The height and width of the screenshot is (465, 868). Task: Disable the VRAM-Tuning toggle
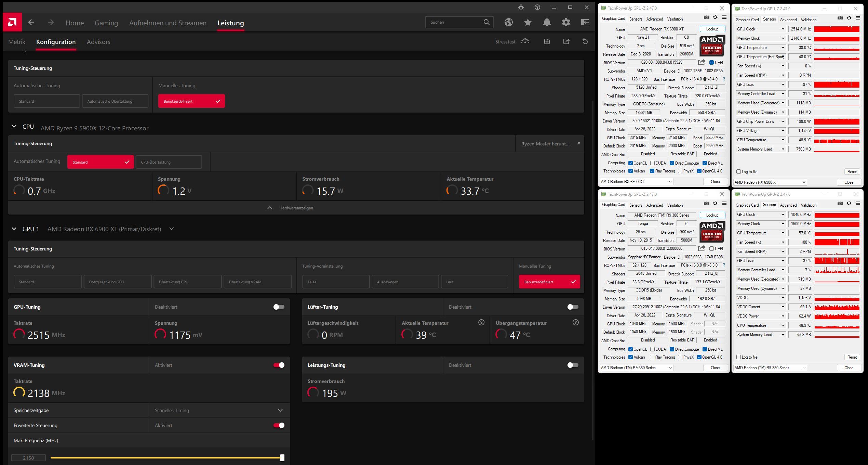coord(279,365)
